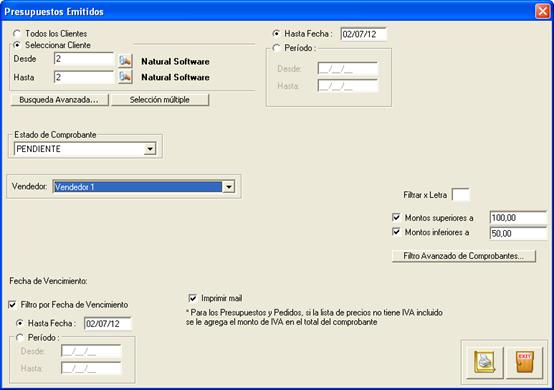This screenshot has height=390, width=554.
Task: Expand the Estado de Comprobante dropdown arrow
Action: 150,149
